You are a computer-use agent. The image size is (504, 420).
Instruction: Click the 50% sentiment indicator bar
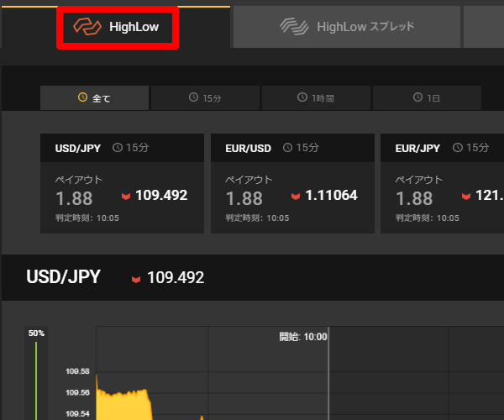pyautogui.click(x=36, y=373)
